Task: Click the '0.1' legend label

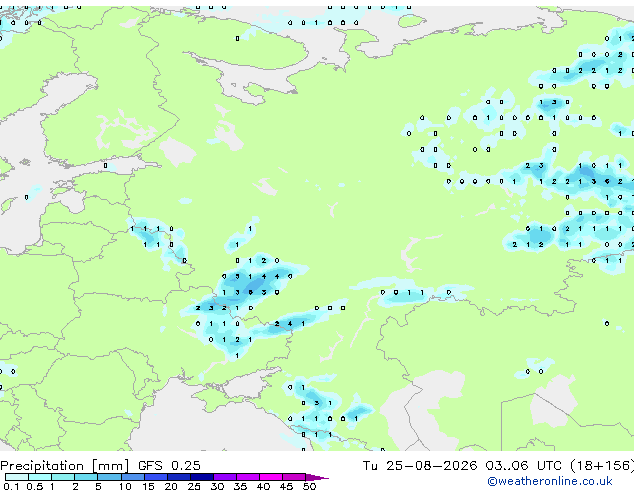Action: pyautogui.click(x=11, y=486)
